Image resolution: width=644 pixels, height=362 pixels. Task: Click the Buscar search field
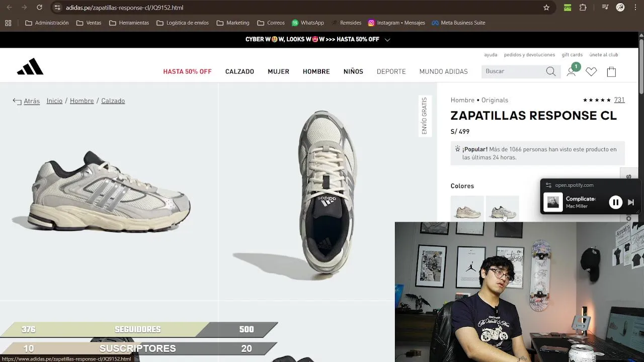pyautogui.click(x=514, y=71)
